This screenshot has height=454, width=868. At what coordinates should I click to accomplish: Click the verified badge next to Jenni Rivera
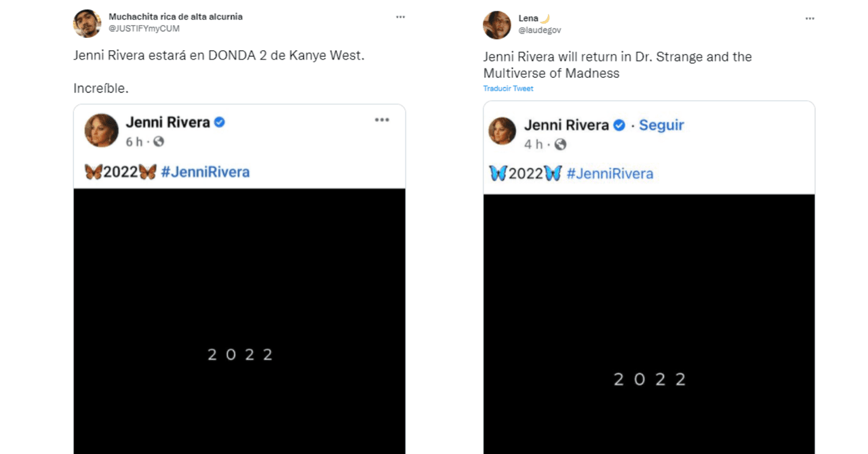coord(218,122)
